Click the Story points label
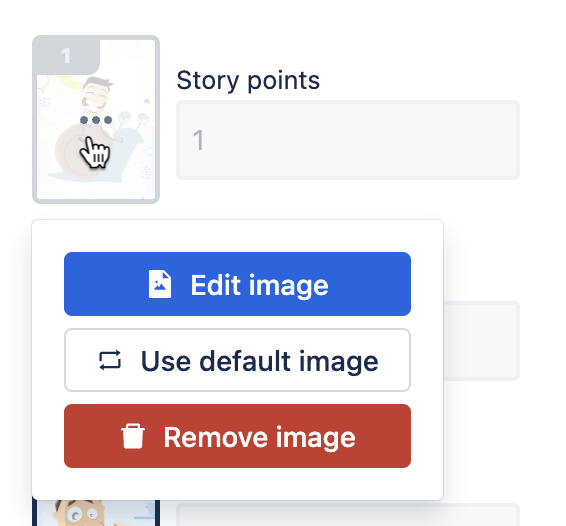The height and width of the screenshot is (526, 566). (x=248, y=80)
